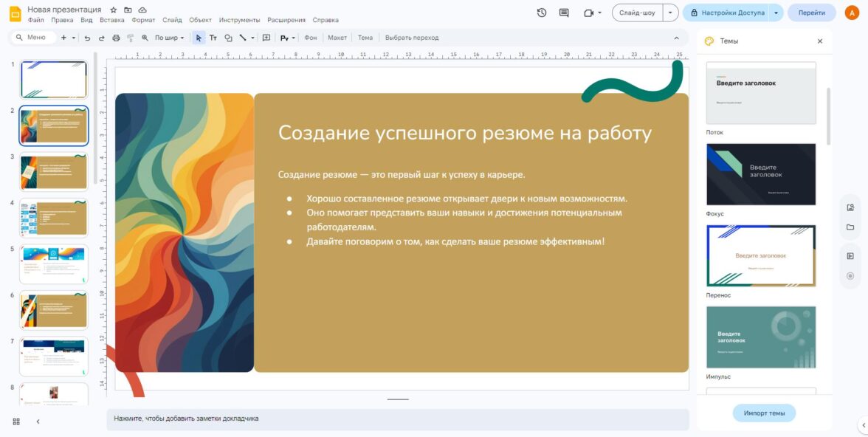The height and width of the screenshot is (437, 868).
Task: Open the zoom level dropdown «По шир»
Action: [169, 38]
